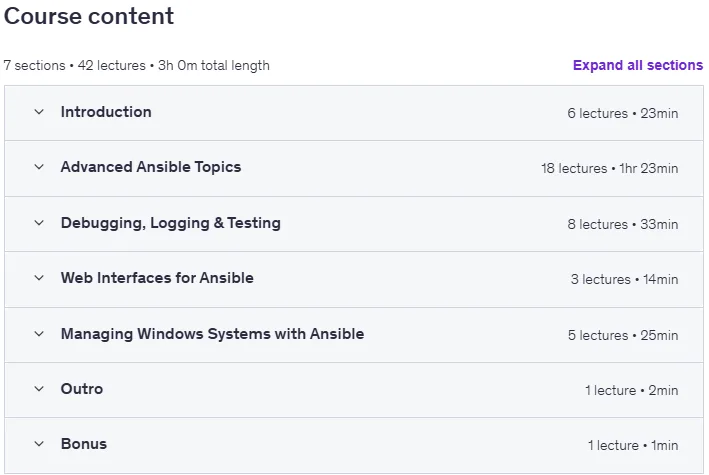Click the Debugging, Logging & Testing title
Screen dimensions: 709x475
point(171,223)
